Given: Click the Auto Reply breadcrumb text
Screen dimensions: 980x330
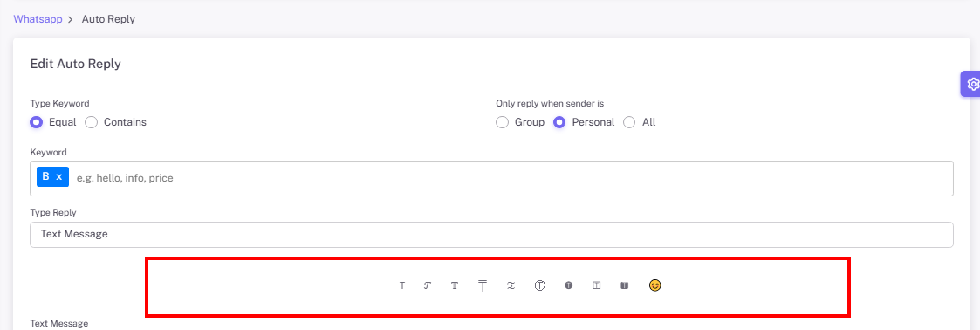Looking at the screenshot, I should click(x=108, y=19).
